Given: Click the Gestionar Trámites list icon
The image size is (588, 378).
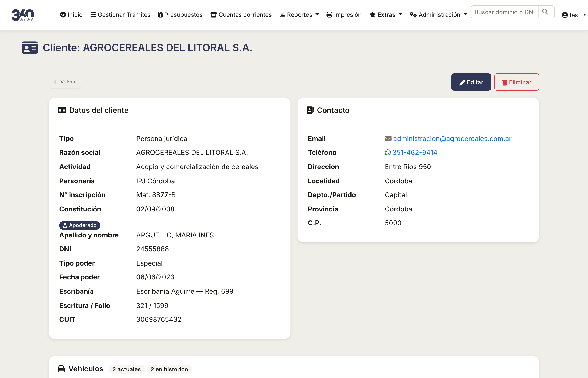Looking at the screenshot, I should [x=93, y=15].
